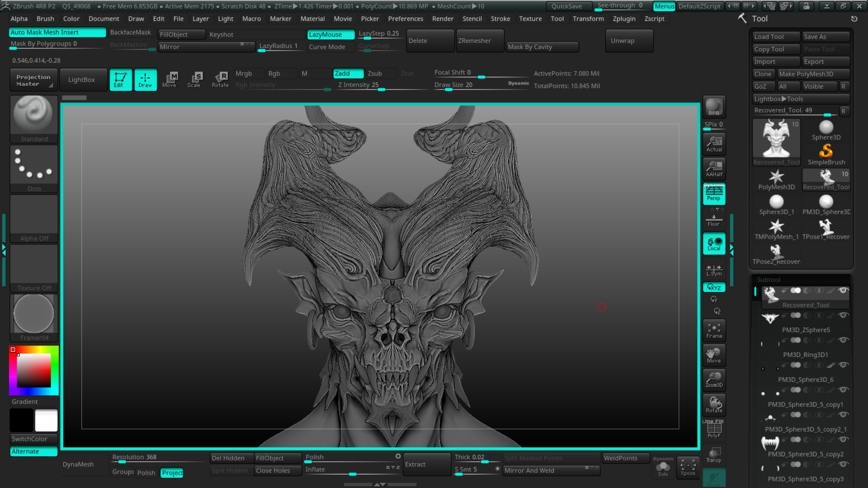Click the LightBox button

click(83, 80)
